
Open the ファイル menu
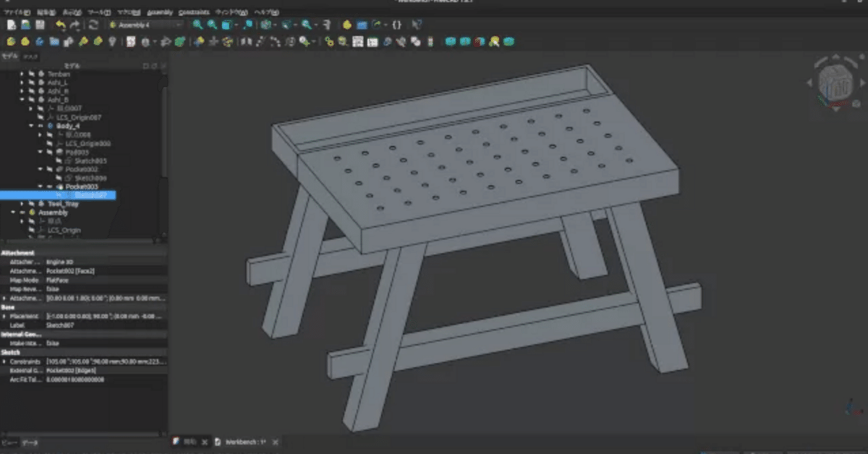[x=17, y=13]
